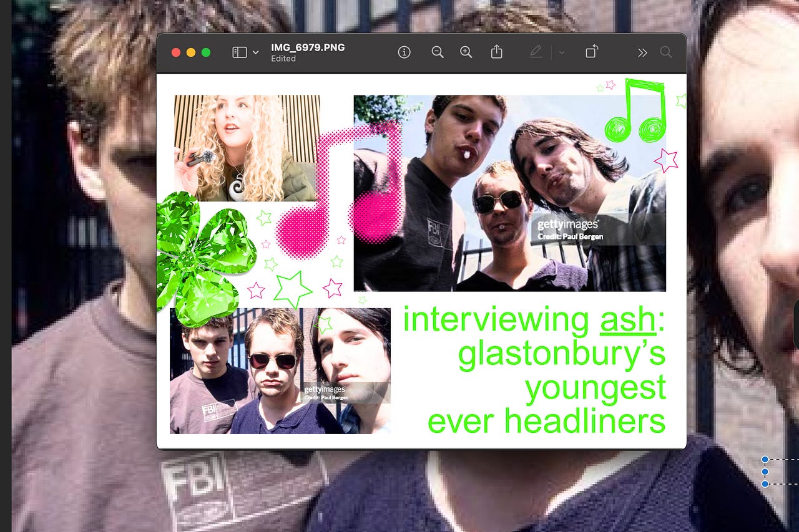The image size is (799, 532).
Task: Open the sidebar view options chevron
Action: coord(255,52)
